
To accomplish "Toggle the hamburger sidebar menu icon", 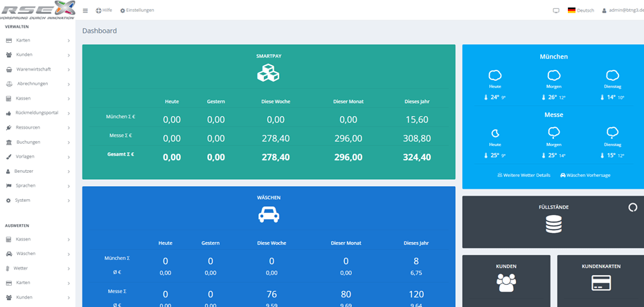I will 85,10.
